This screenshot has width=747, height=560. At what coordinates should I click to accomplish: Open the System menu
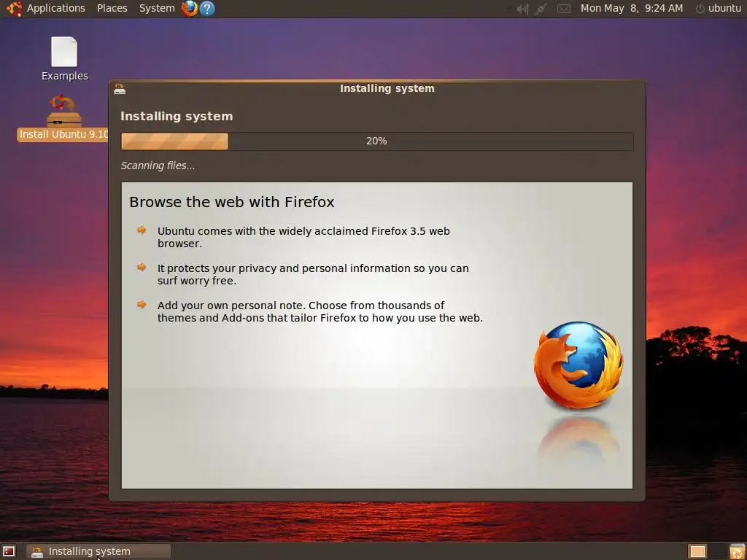pyautogui.click(x=157, y=8)
